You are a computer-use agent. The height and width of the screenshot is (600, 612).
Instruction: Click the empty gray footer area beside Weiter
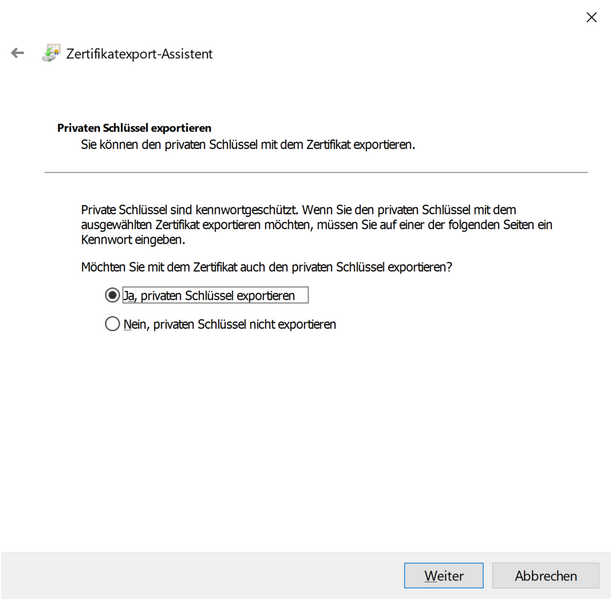[200, 576]
